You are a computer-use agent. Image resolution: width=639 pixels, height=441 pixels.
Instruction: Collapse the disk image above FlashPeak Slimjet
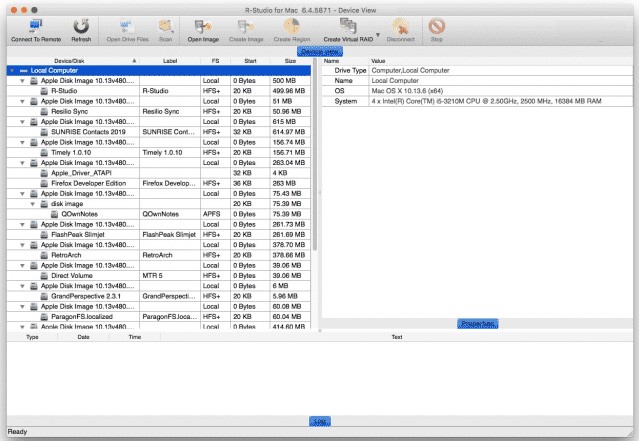click(22, 225)
